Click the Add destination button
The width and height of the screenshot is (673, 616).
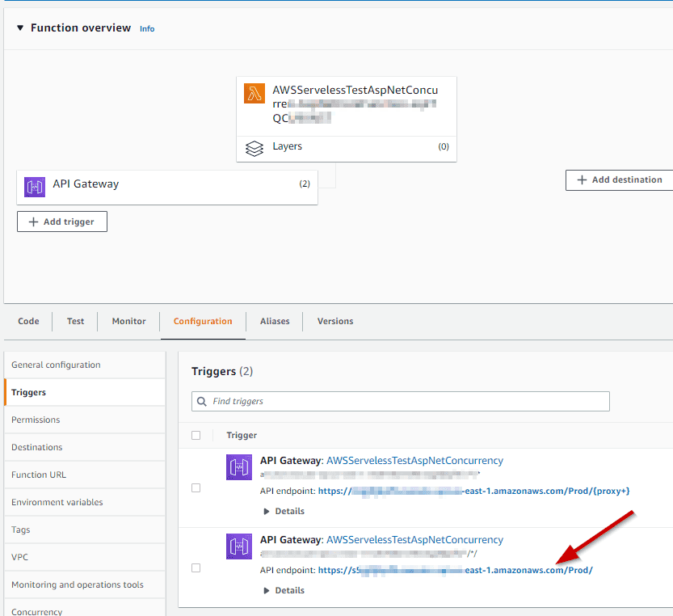620,179
